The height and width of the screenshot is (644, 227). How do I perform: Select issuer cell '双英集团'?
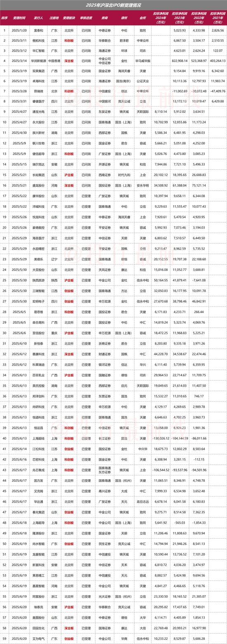click(x=38, y=71)
